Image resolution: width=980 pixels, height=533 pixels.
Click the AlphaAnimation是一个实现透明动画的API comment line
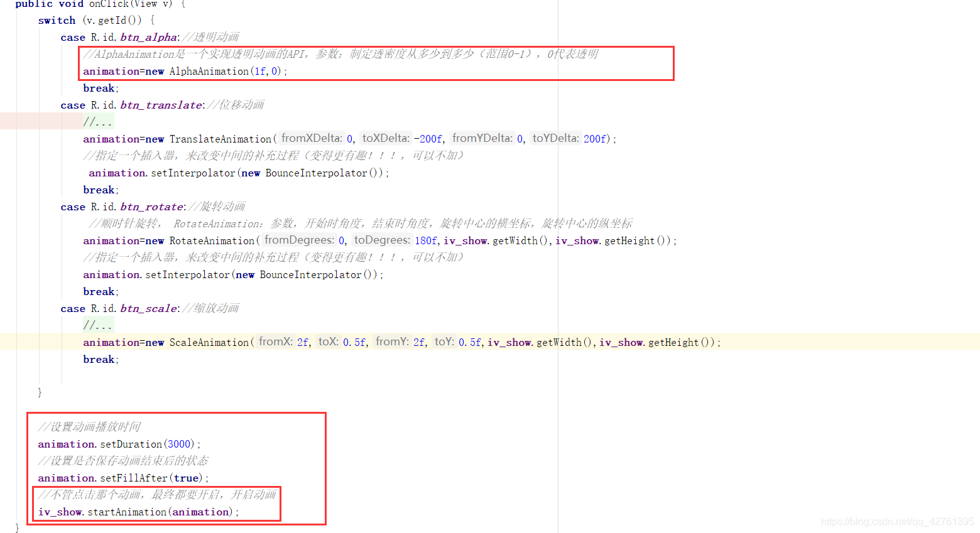coord(340,54)
